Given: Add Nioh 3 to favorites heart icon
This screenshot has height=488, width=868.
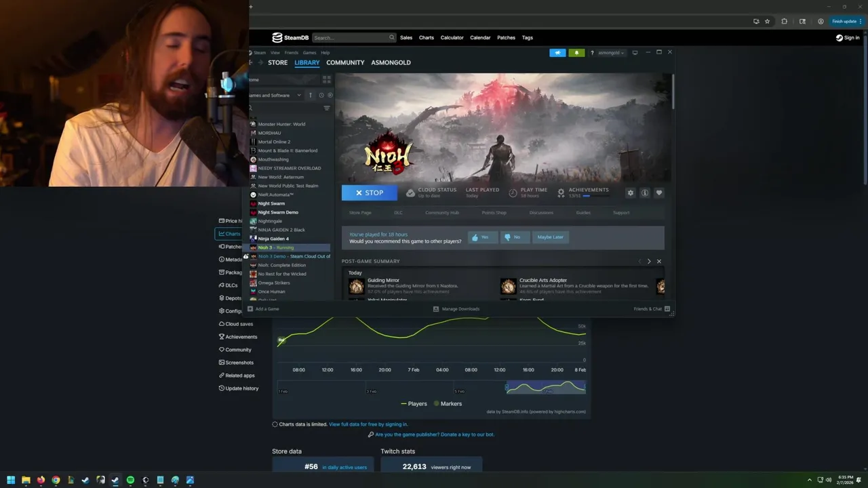Looking at the screenshot, I should point(659,193).
